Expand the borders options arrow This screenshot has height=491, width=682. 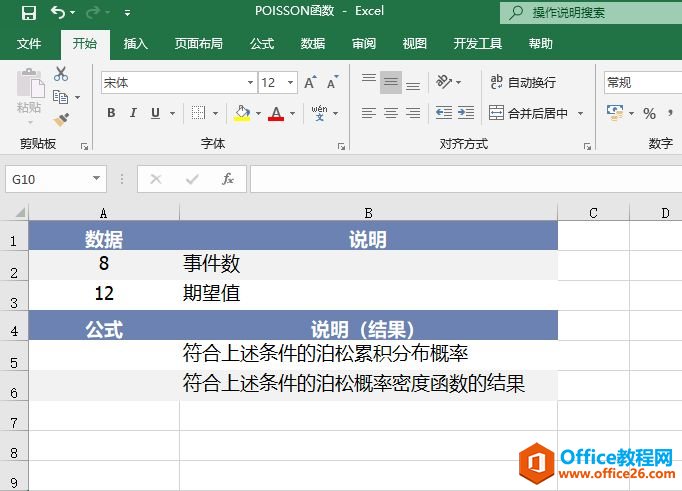pyautogui.click(x=215, y=114)
